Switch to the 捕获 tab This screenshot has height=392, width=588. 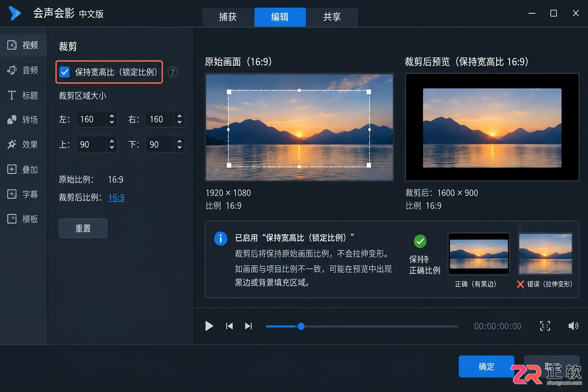point(228,17)
